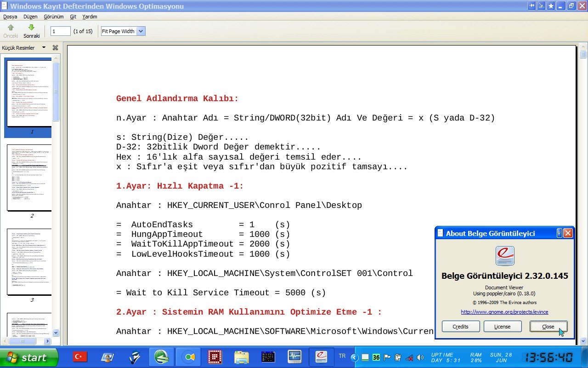Click the white square tray icon

[365, 357]
